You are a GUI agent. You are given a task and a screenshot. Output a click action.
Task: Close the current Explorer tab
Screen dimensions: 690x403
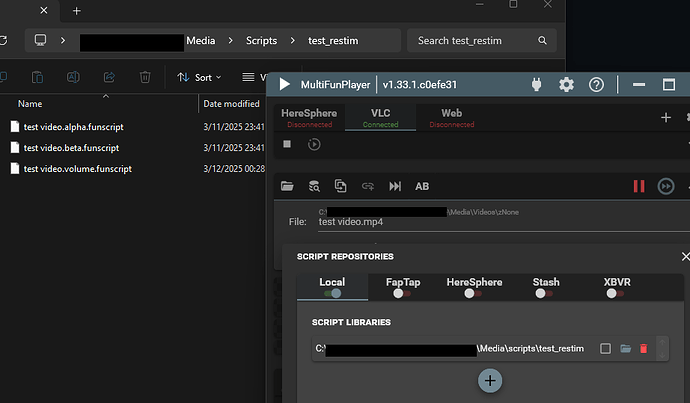pos(44,10)
